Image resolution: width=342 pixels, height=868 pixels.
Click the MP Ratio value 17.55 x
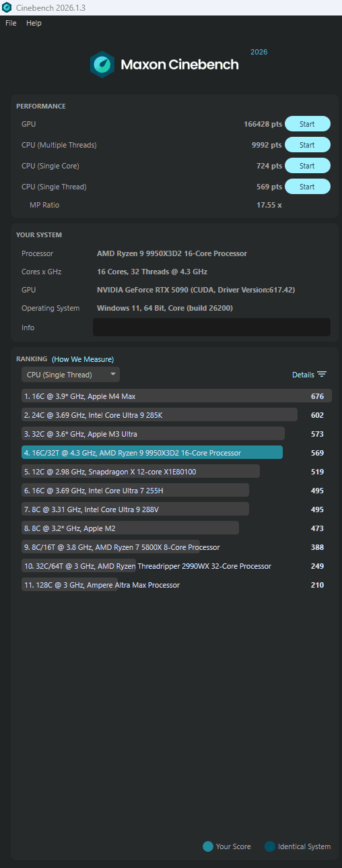[x=269, y=205]
